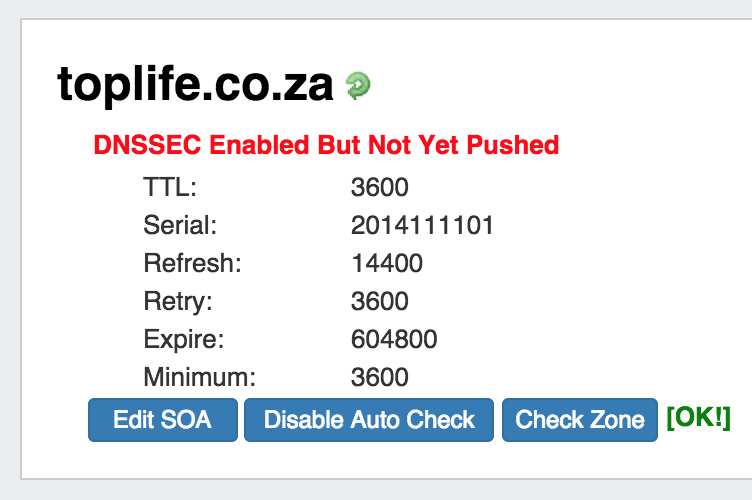
Task: Click the Minimum row's 3600 value
Action: click(380, 378)
